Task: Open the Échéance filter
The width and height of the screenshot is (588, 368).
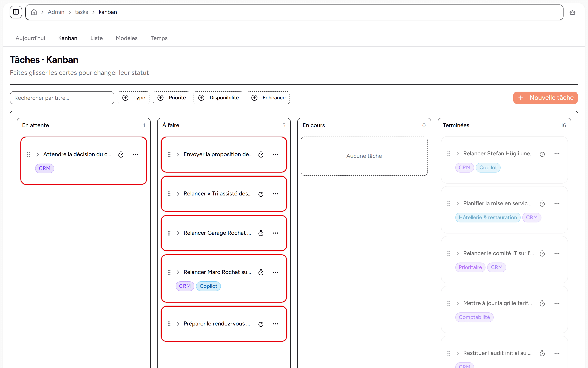Action: click(x=268, y=98)
